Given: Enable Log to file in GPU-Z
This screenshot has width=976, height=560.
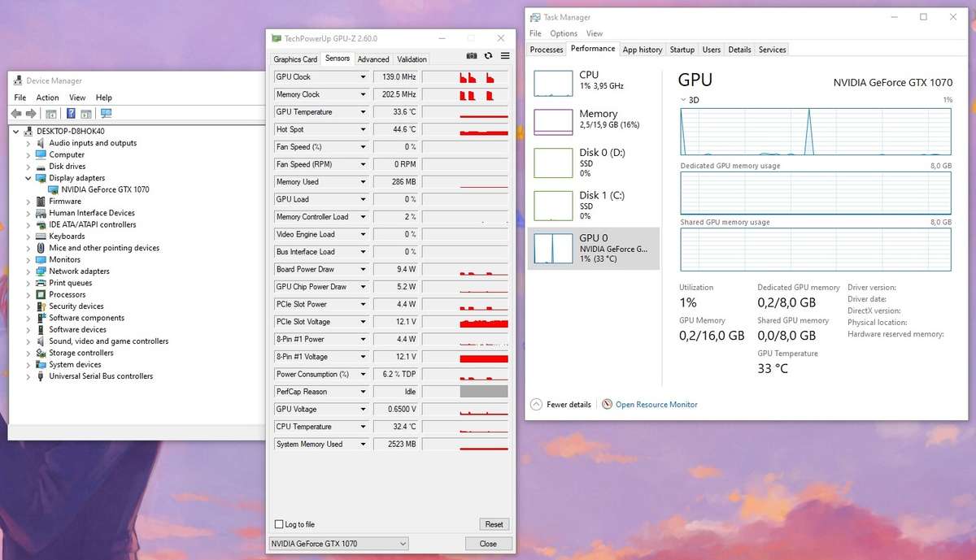Looking at the screenshot, I should tap(281, 524).
